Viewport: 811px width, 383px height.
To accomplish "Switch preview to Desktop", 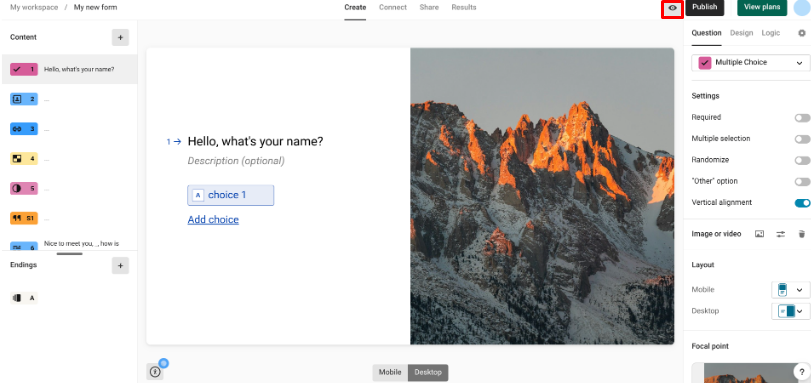I will coord(428,373).
